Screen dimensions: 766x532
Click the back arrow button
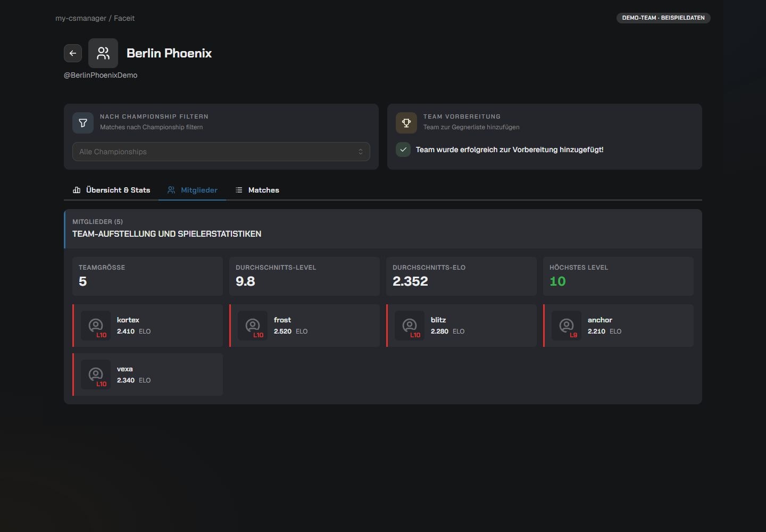73,53
